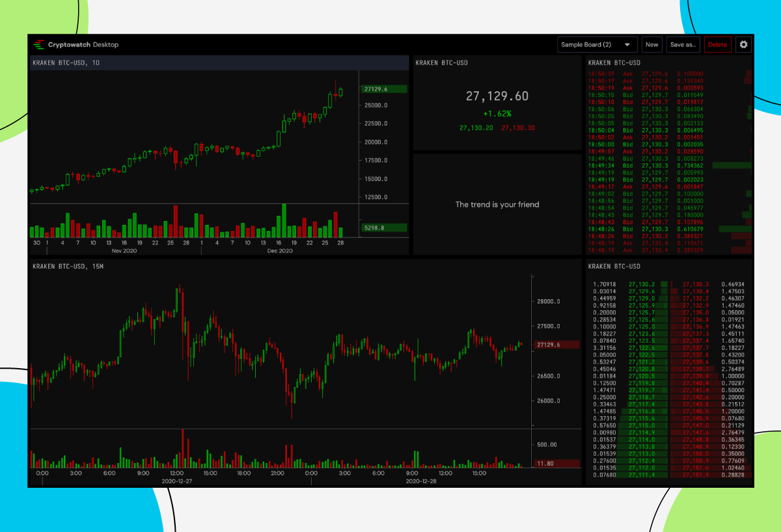Viewport: 781px width, 532px height.
Task: Click the Save as... button
Action: point(683,45)
